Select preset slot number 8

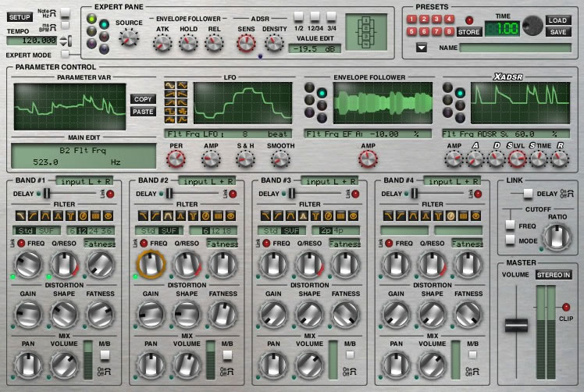tap(449, 32)
